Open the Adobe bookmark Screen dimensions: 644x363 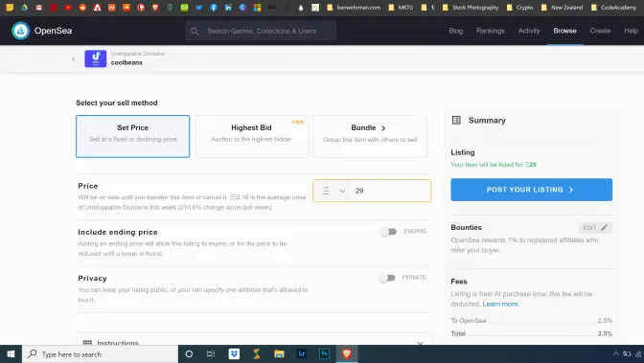pyautogui.click(x=98, y=8)
